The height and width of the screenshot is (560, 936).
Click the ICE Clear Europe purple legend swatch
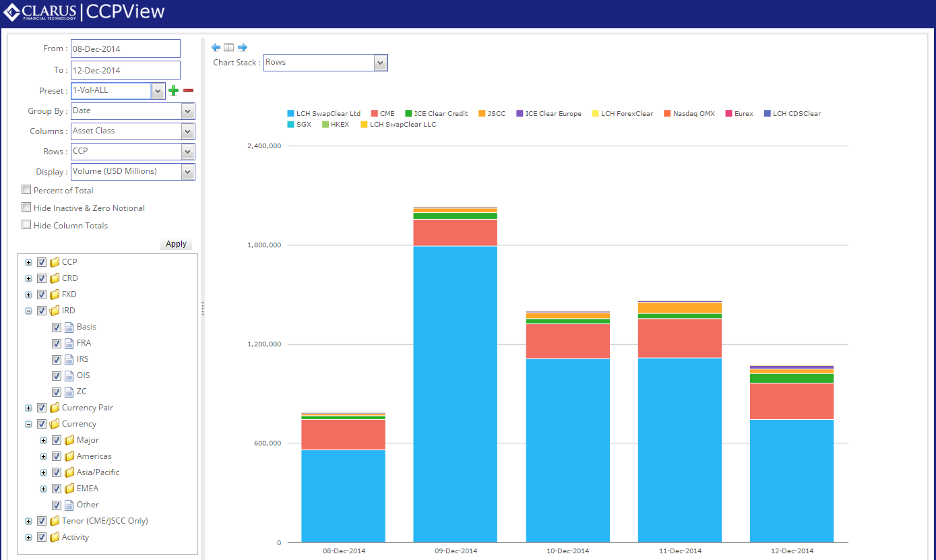pos(520,113)
